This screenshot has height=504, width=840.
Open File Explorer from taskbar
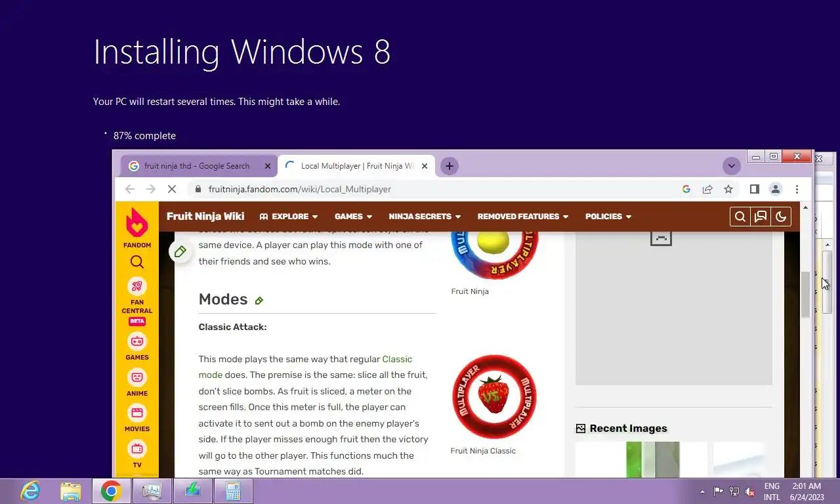coord(71,491)
